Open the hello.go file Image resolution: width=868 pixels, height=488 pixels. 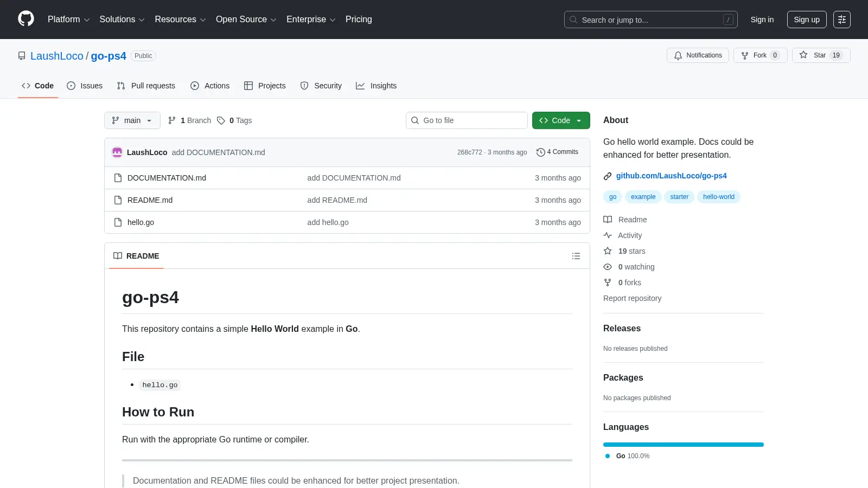click(141, 222)
